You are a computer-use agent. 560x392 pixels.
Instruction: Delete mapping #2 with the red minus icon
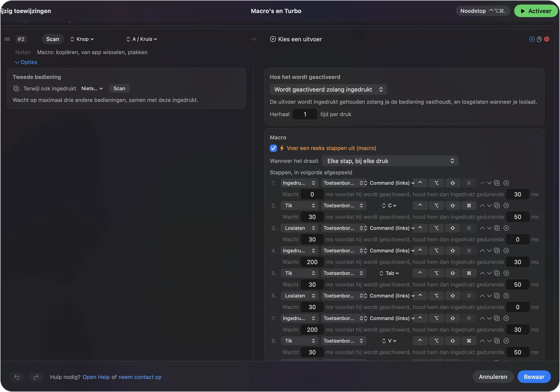(x=547, y=39)
